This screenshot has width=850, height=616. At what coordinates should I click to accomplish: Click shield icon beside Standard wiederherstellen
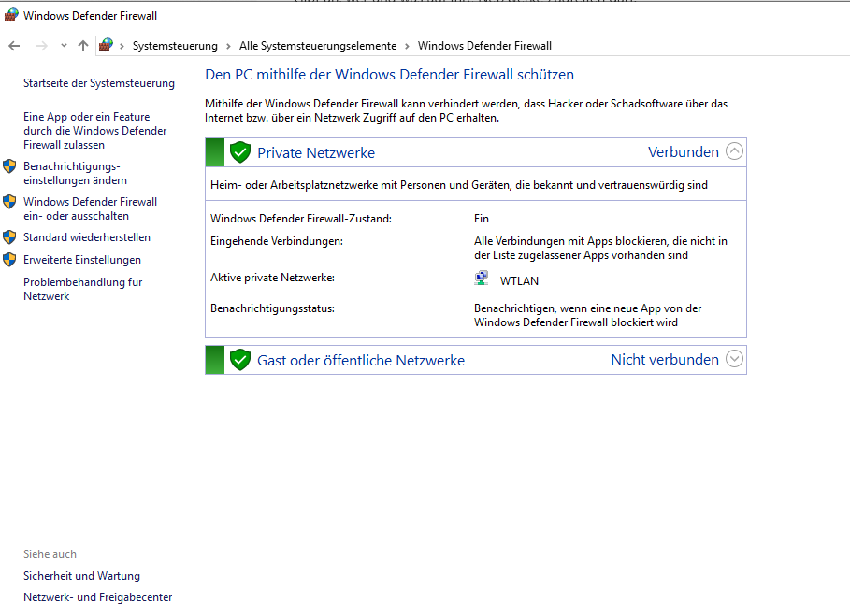click(x=9, y=237)
